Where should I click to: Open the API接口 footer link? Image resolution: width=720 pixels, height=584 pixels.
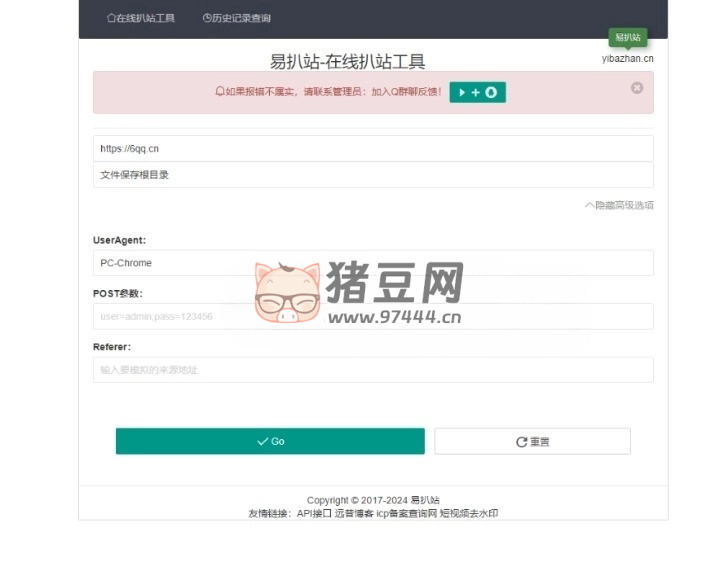point(314,513)
